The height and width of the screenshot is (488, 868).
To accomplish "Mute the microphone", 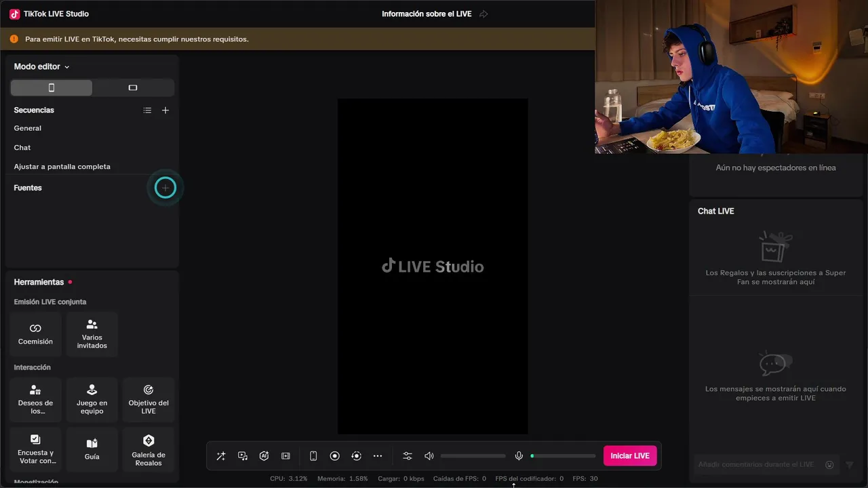I will click(519, 456).
